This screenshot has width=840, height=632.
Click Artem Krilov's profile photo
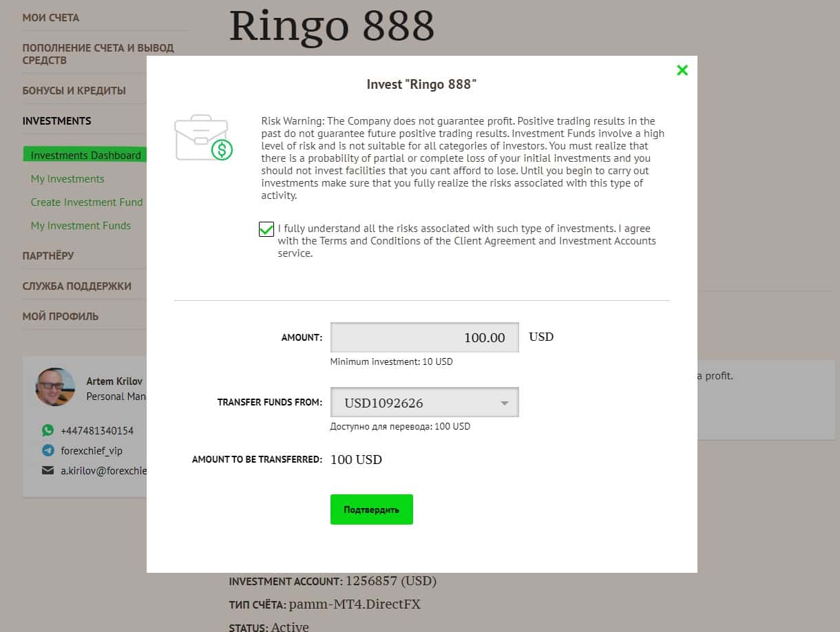click(55, 387)
